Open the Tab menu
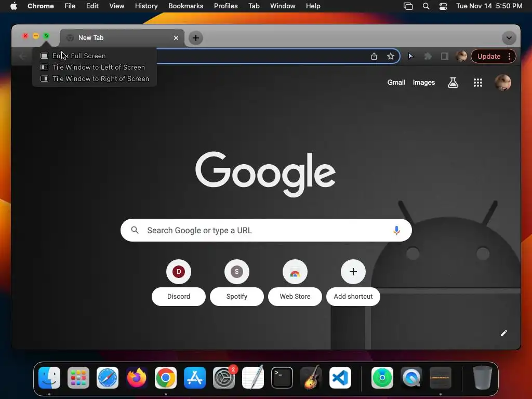Image resolution: width=532 pixels, height=399 pixels. 254,6
